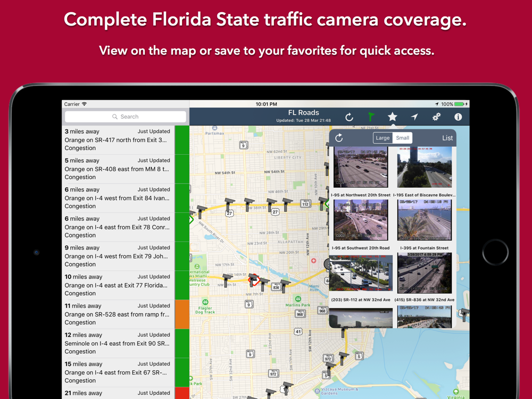Tap the Vizcaya Museum & Gardens pin
The height and width of the screenshot is (399, 532).
coord(317,390)
